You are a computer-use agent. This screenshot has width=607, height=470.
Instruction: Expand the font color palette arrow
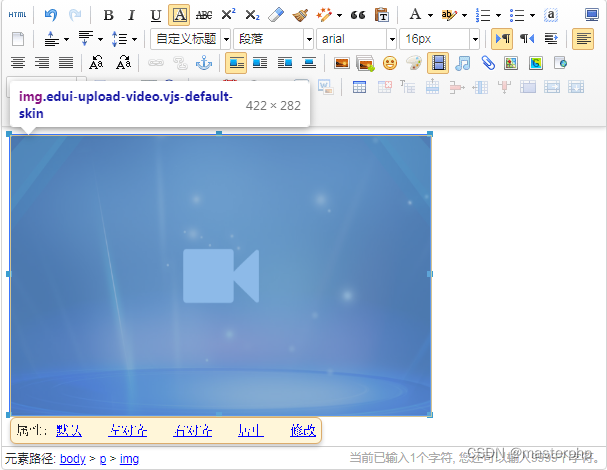coord(430,15)
